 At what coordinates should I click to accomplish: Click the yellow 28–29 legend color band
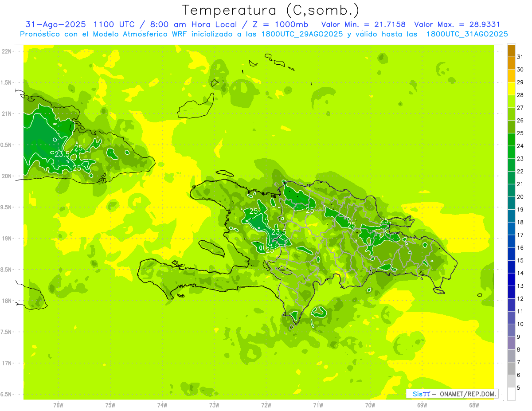pyautogui.click(x=511, y=89)
